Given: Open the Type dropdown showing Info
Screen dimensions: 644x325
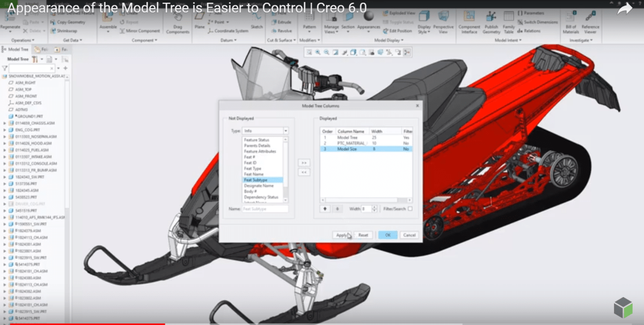Looking at the screenshot, I should pyautogui.click(x=286, y=131).
